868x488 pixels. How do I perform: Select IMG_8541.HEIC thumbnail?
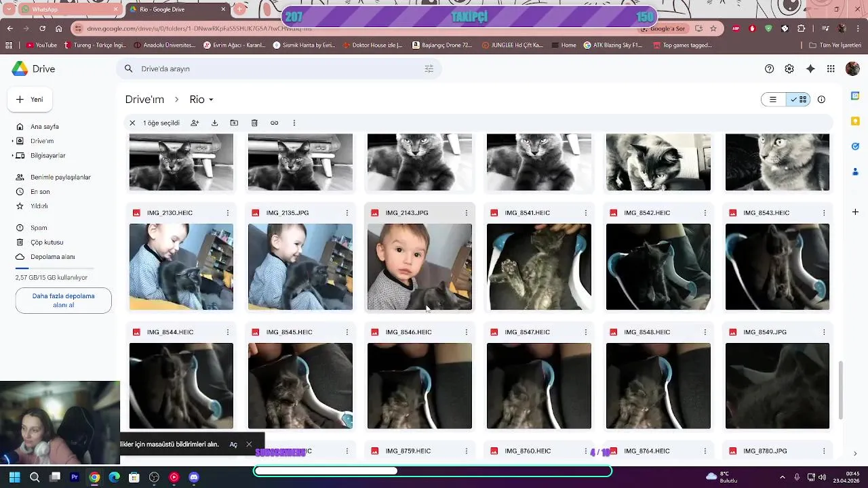pyautogui.click(x=539, y=267)
